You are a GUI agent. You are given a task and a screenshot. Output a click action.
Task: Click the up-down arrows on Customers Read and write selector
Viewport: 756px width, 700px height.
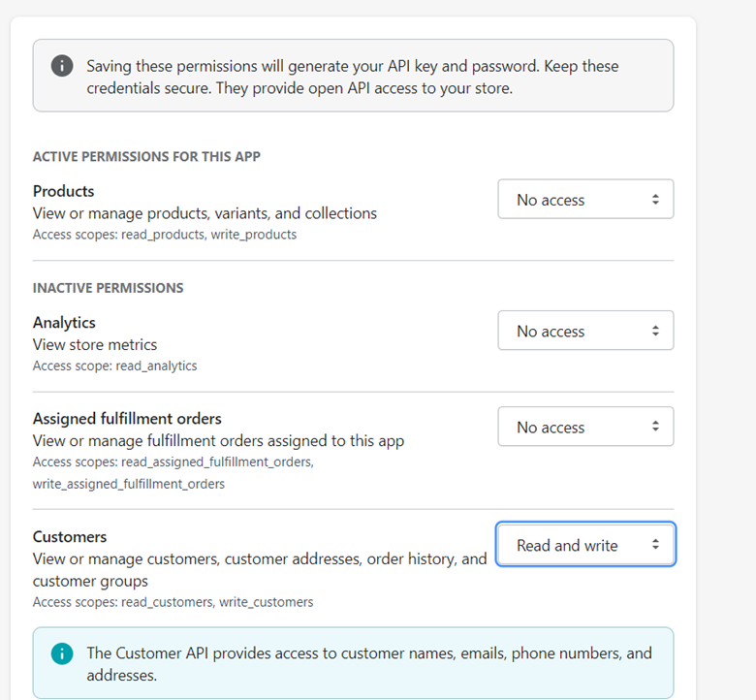pyautogui.click(x=655, y=545)
